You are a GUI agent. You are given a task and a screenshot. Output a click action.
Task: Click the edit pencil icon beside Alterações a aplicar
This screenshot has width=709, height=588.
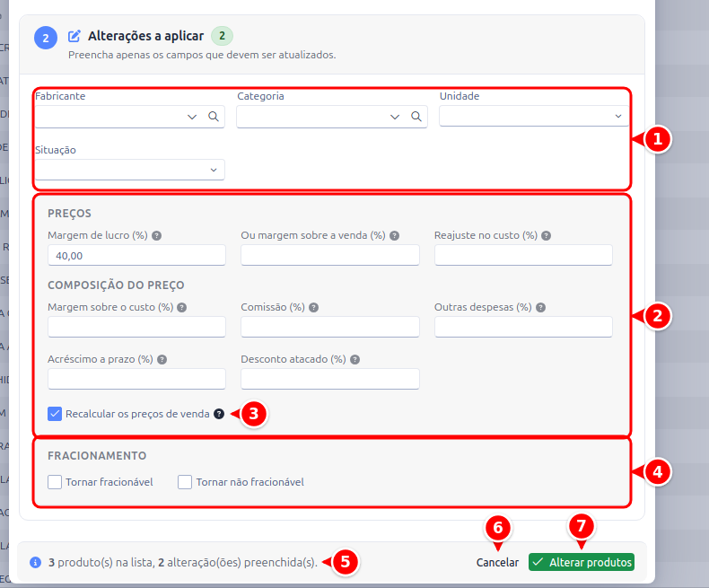coord(74,36)
